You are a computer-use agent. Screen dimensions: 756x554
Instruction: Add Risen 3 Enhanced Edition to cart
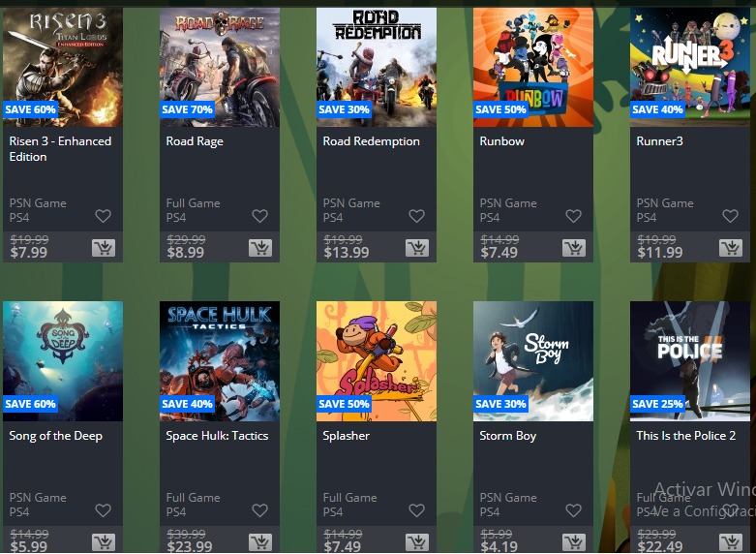(x=104, y=248)
